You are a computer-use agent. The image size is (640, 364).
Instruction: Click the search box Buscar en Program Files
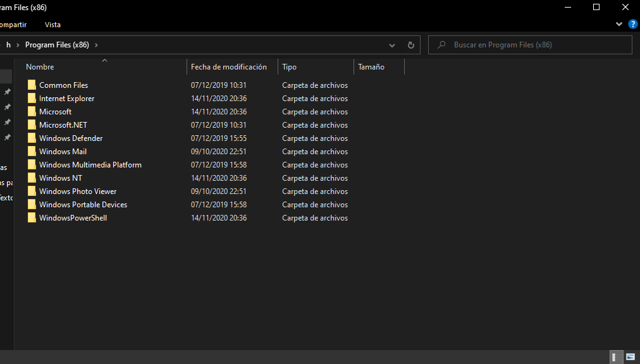click(x=531, y=45)
